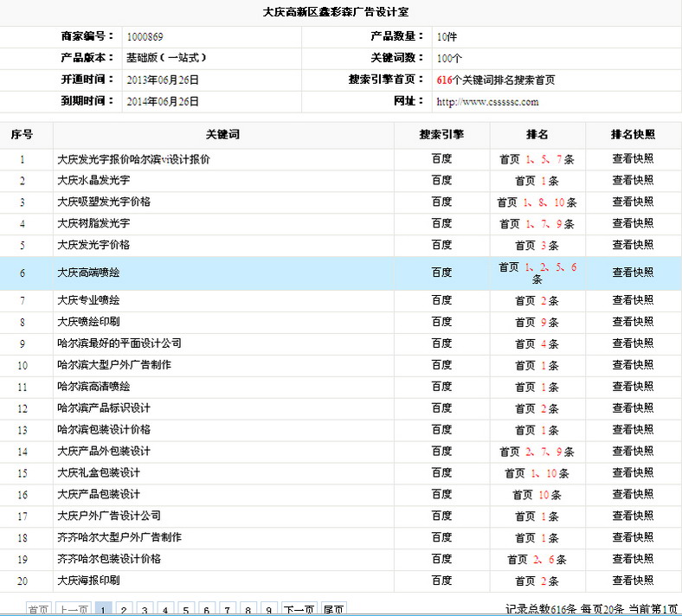Go to page 6 in pagination
This screenshot has width=682, height=616.
click(207, 609)
